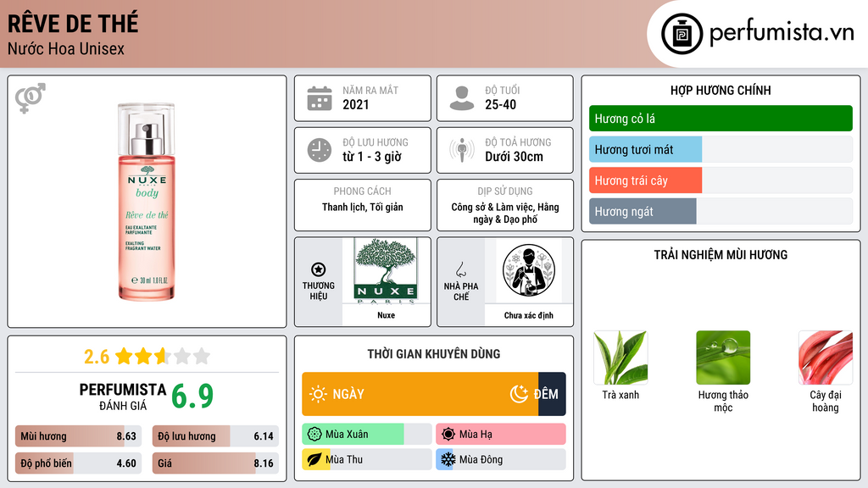Select the Cây đại hoàng note image
The width and height of the screenshot is (868, 488).
pyautogui.click(x=826, y=358)
